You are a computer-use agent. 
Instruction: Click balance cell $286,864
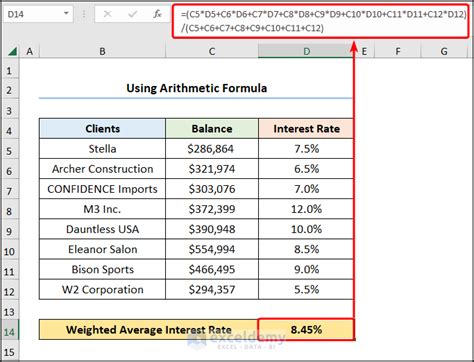[x=212, y=149]
